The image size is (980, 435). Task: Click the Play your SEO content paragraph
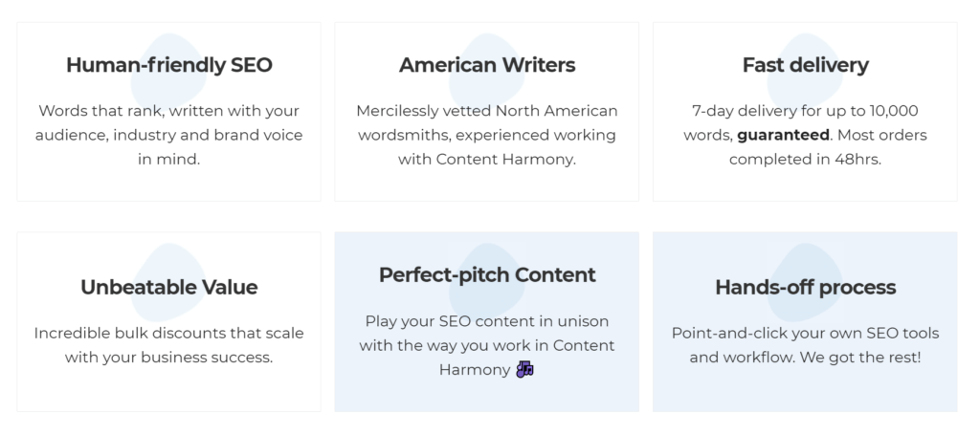tap(487, 345)
